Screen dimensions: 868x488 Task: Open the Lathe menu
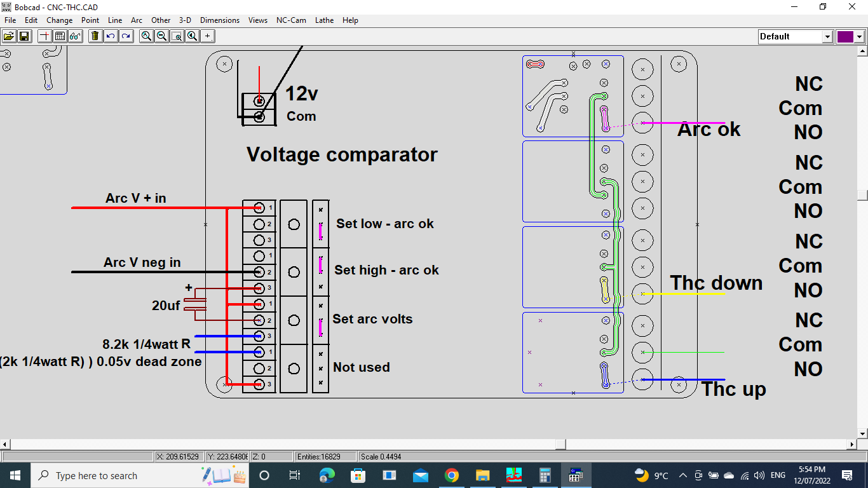(324, 20)
